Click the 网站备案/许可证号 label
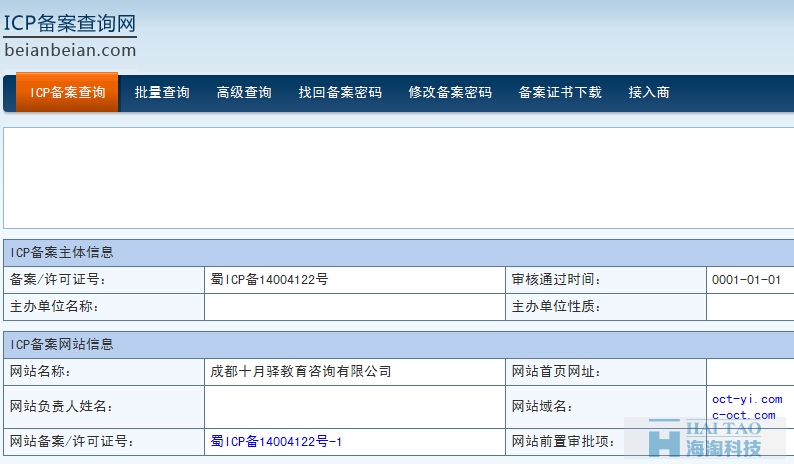Viewport: 794px width, 464px height. pyautogui.click(x=72, y=442)
